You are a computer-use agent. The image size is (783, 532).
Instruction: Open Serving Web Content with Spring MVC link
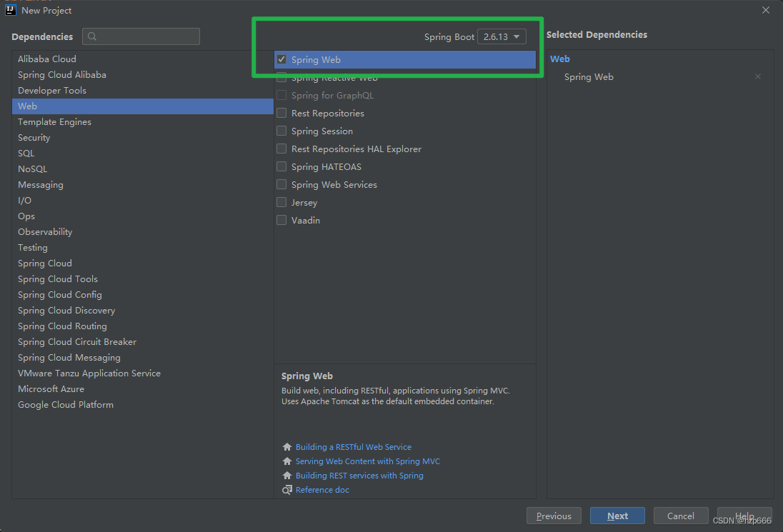pos(367,461)
